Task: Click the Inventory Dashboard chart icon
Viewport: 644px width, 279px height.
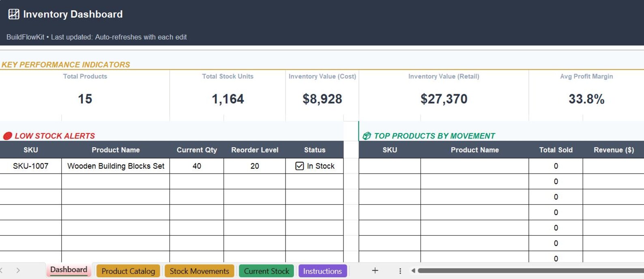Action: coord(14,14)
